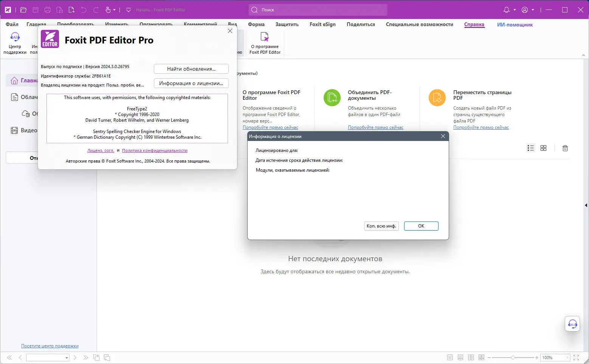Open the Customize Quick Access toolbar dropdown
Viewport: 589px width, 364px height.
[x=128, y=10]
